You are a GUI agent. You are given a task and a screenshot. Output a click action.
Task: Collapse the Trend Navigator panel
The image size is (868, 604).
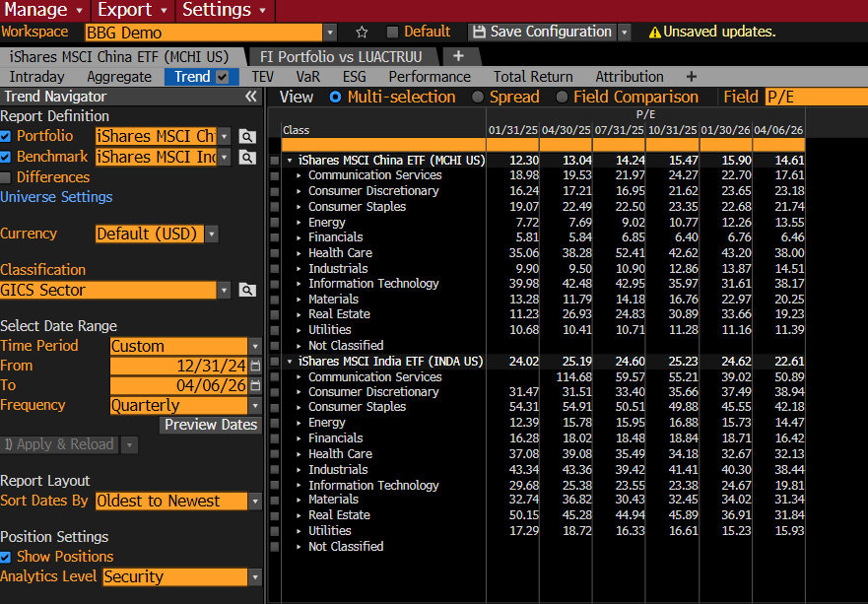(251, 97)
